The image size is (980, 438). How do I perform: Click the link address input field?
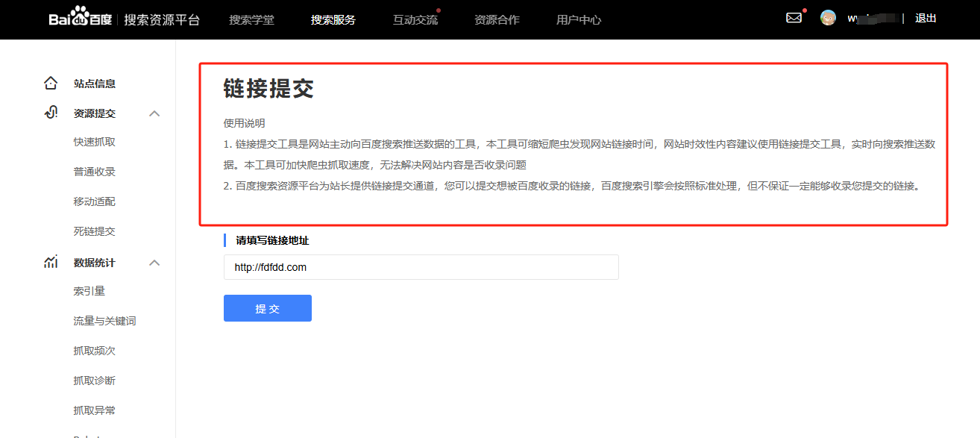(421, 267)
